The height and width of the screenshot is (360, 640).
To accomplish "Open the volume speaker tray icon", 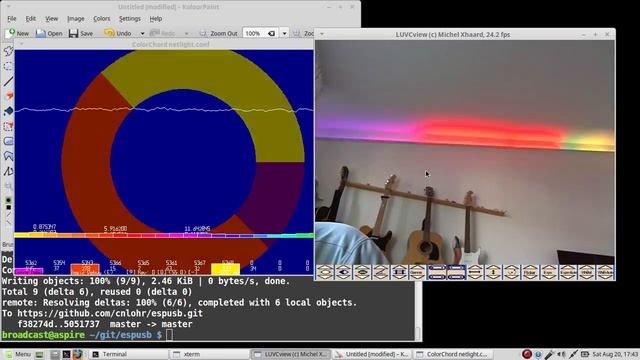I will click(562, 354).
